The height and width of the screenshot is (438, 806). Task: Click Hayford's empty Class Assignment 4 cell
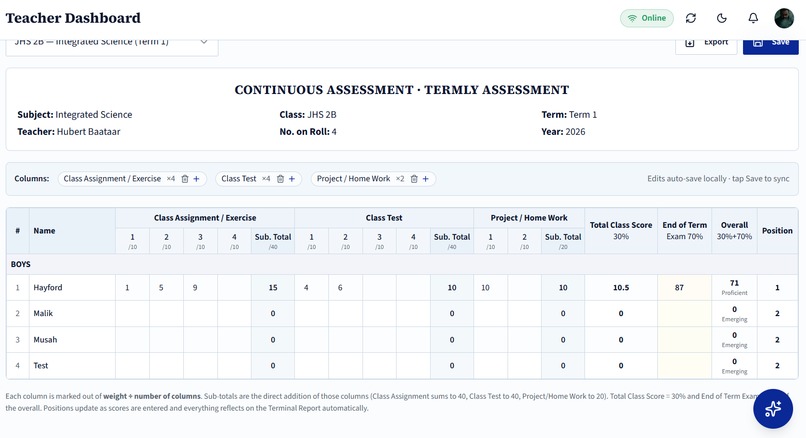click(x=234, y=287)
